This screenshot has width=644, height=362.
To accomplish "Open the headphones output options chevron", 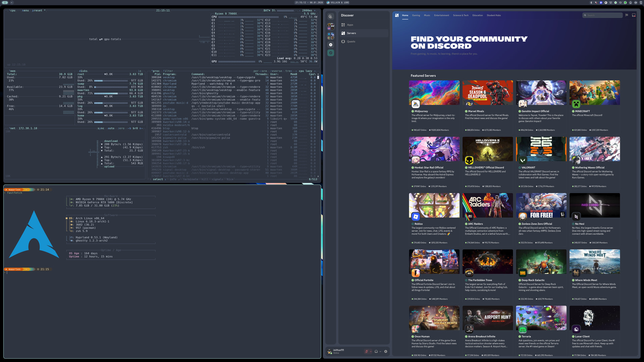I will pos(380,352).
